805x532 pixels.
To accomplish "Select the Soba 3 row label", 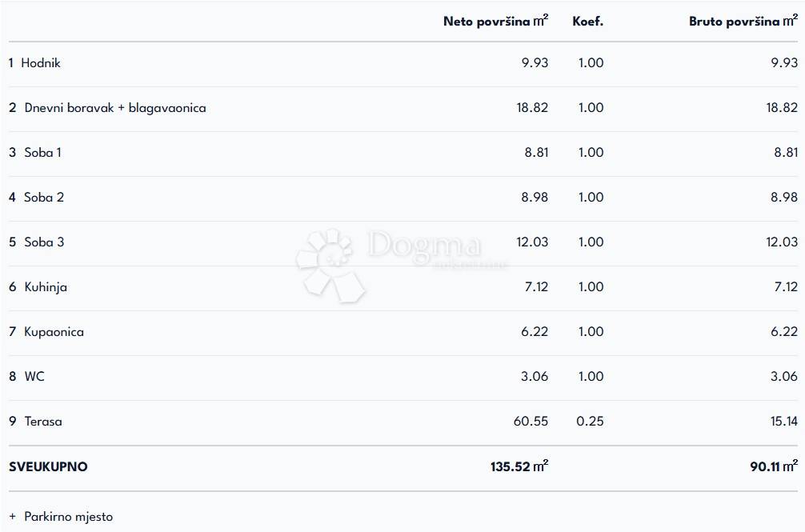I will [44, 242].
